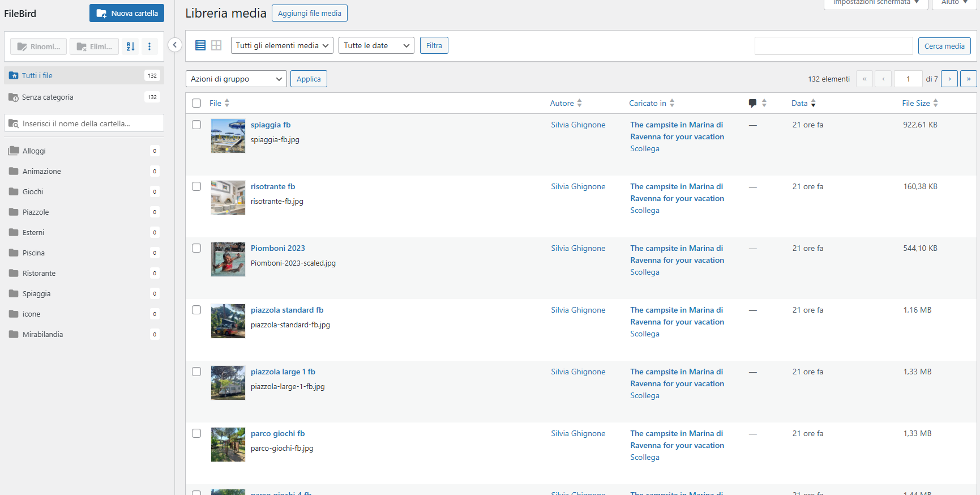Open piazzola standard fb thumbnail

(228, 321)
